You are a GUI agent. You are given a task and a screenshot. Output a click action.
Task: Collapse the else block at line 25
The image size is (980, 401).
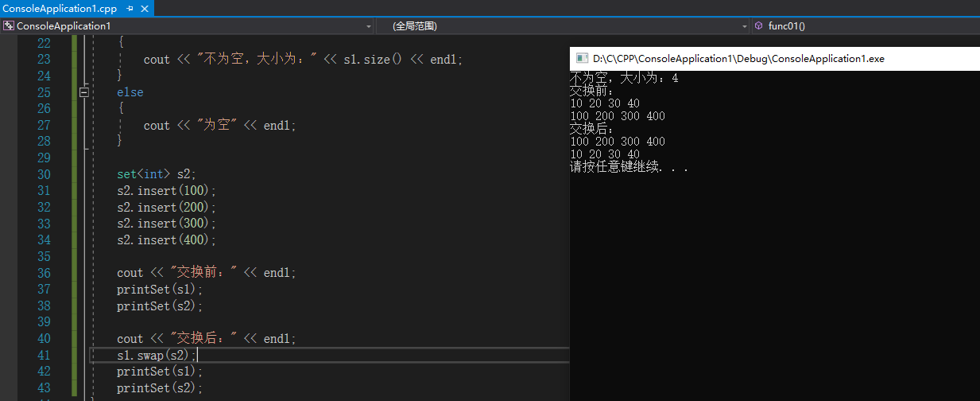(84, 92)
